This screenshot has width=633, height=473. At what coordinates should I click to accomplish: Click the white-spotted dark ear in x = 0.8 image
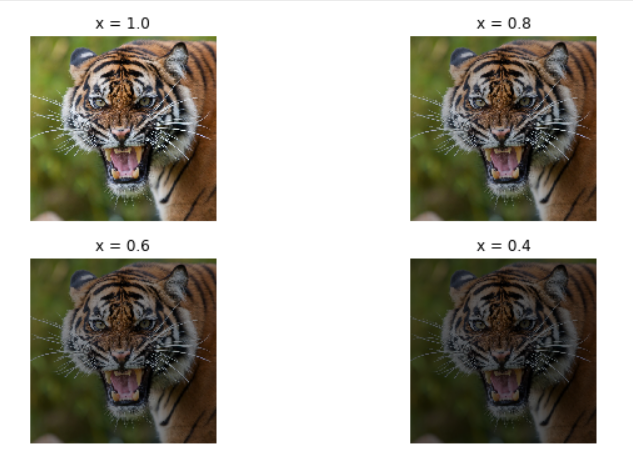click(462, 57)
